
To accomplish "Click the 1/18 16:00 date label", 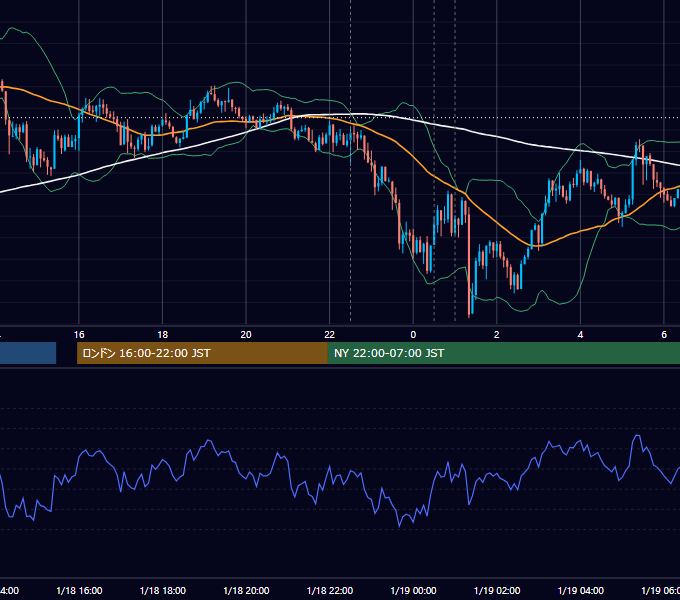I will click(x=79, y=590).
